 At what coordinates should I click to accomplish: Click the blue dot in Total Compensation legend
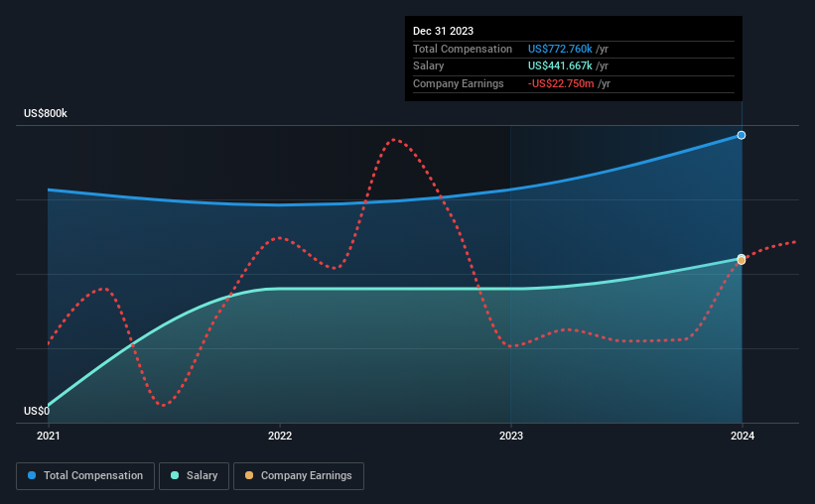tap(32, 475)
